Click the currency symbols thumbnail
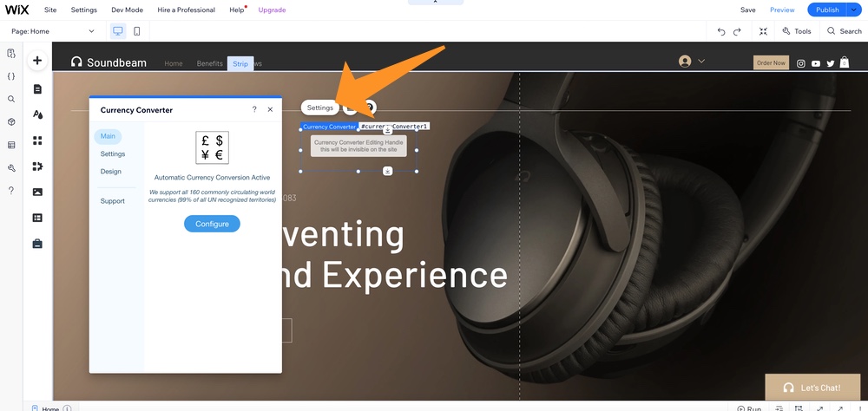 (x=212, y=147)
